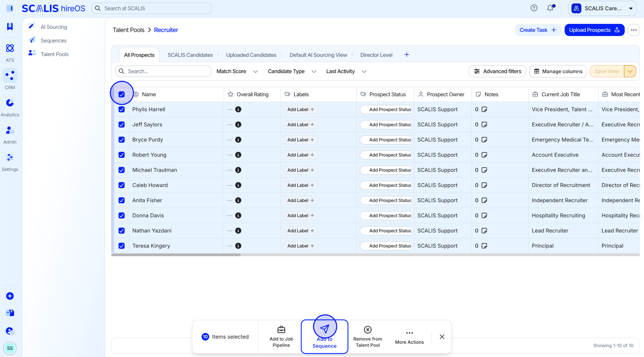The image size is (644, 357).
Task: Open the ATS module icon
Action: pos(10,48)
